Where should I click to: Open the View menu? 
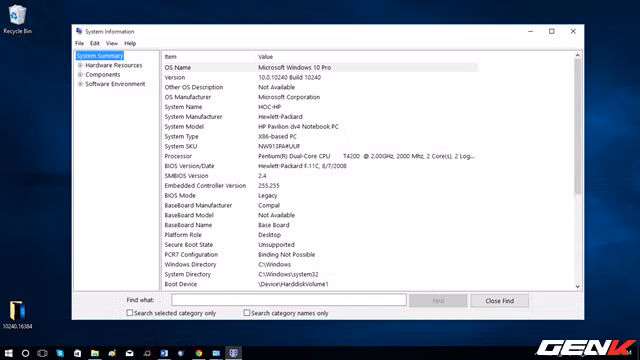pos(112,43)
